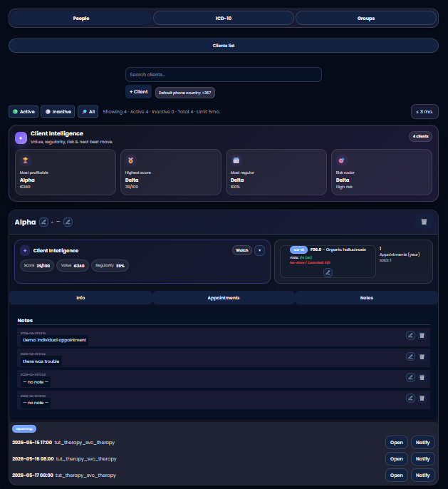Click the trophy icon on Most profitable card
The image size is (448, 489).
(25, 160)
